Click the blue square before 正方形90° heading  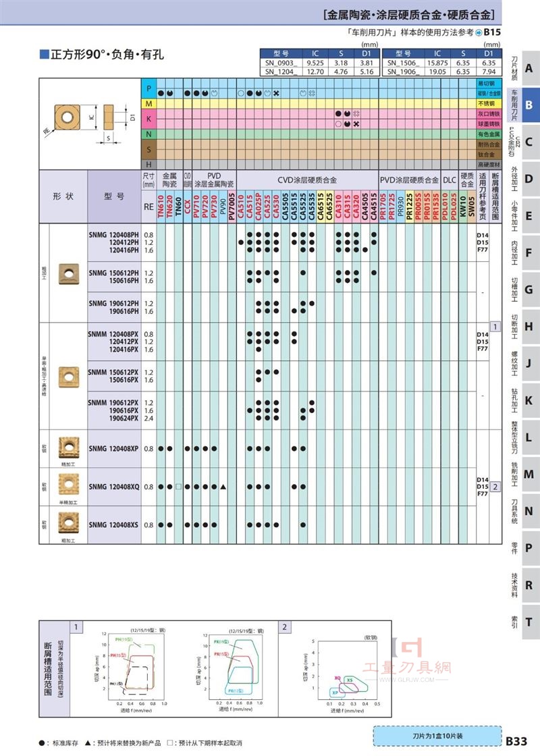point(44,54)
